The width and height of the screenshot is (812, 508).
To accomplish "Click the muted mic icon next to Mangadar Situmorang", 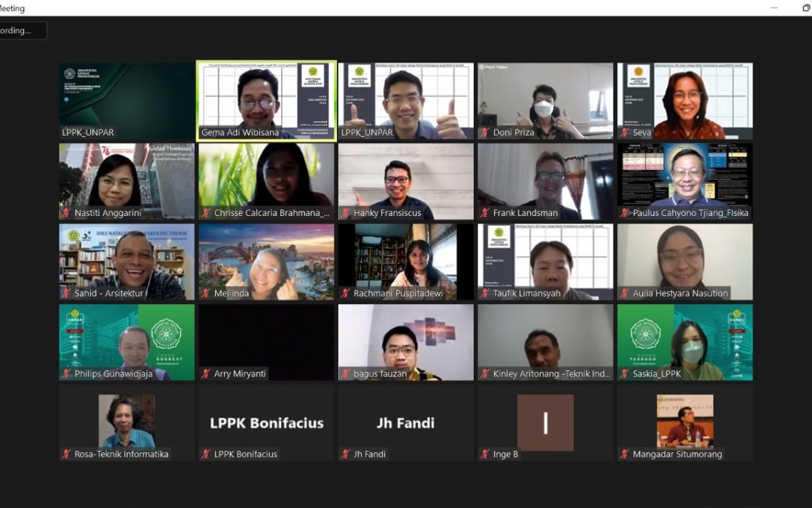I will pyautogui.click(x=625, y=454).
